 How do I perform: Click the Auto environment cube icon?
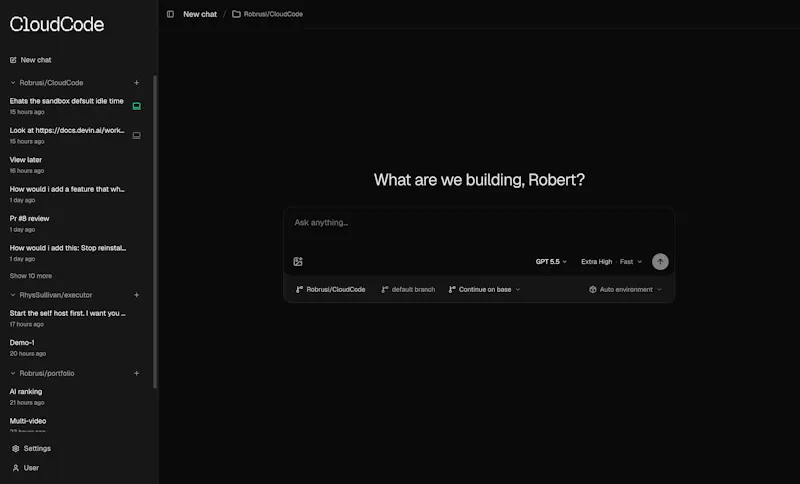point(593,290)
